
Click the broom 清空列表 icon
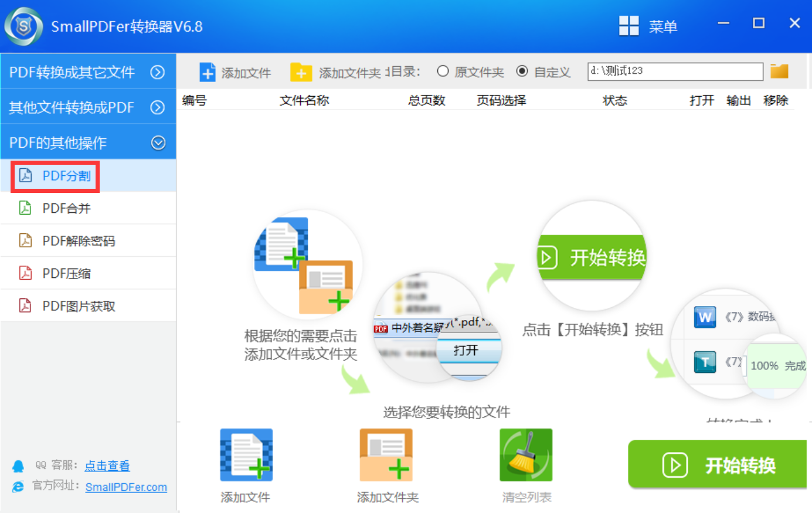526,455
